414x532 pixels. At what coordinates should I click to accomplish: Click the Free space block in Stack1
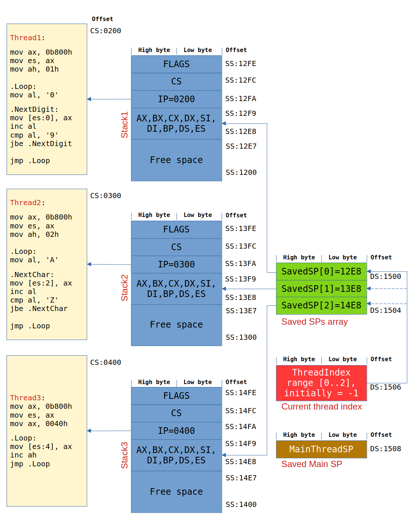pos(177,160)
